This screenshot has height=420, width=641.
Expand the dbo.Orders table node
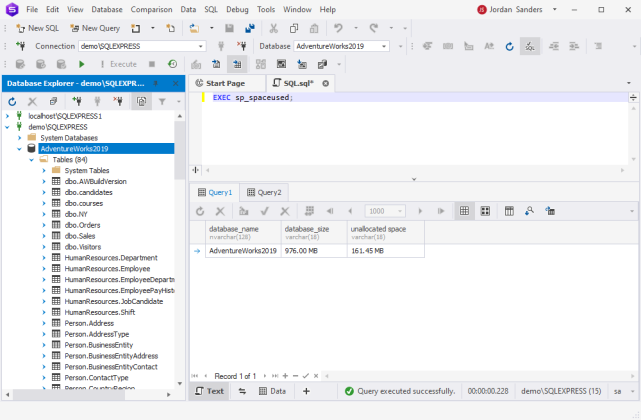[x=44, y=225]
